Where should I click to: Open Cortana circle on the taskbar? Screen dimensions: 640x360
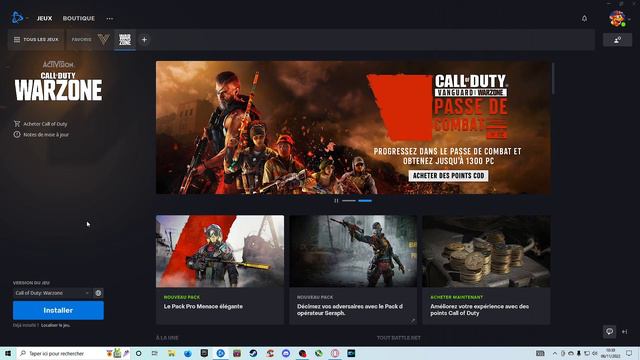(x=139, y=353)
